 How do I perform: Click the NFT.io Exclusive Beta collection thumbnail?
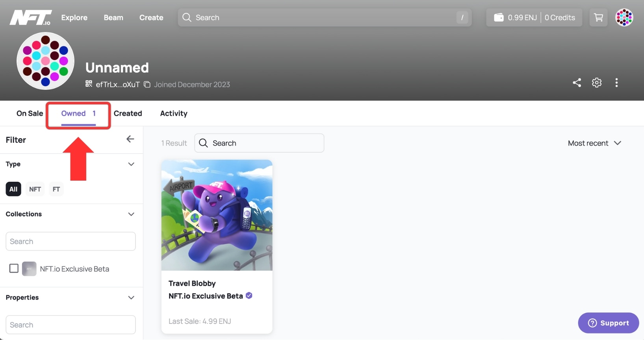click(29, 269)
